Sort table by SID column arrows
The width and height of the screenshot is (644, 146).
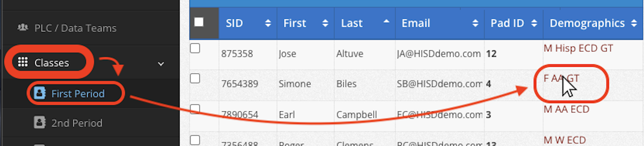(268, 23)
